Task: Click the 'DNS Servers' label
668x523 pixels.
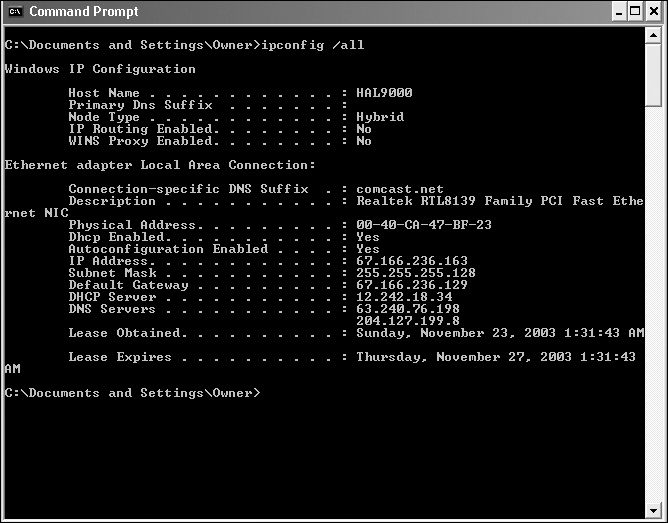Action: point(112,309)
